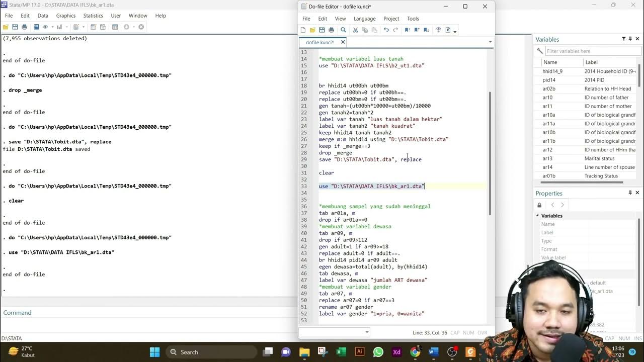Screen dimensions: 644x362
Task: Toggle the lock in Properties panel
Action: [539, 205]
